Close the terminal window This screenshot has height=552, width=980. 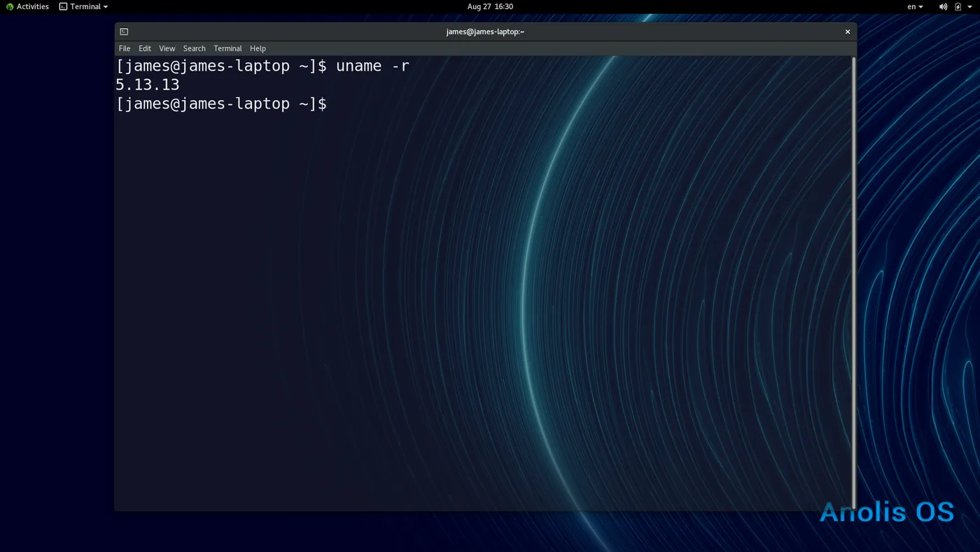tap(847, 32)
